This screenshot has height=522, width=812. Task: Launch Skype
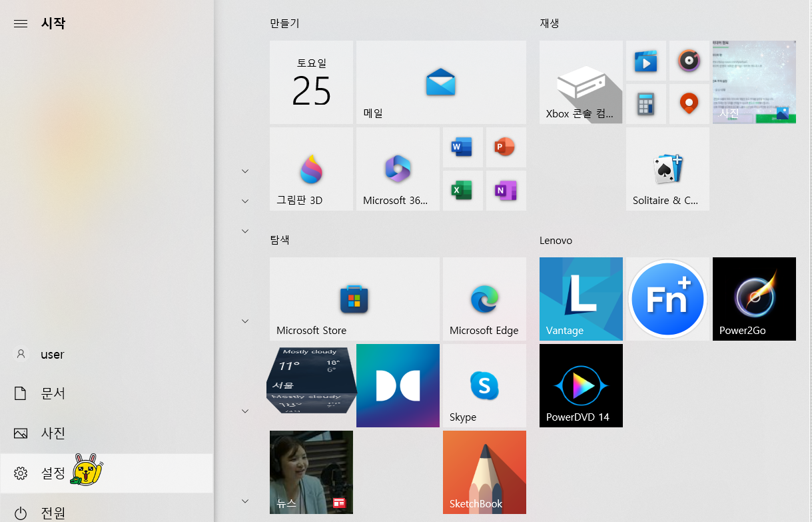click(x=484, y=385)
